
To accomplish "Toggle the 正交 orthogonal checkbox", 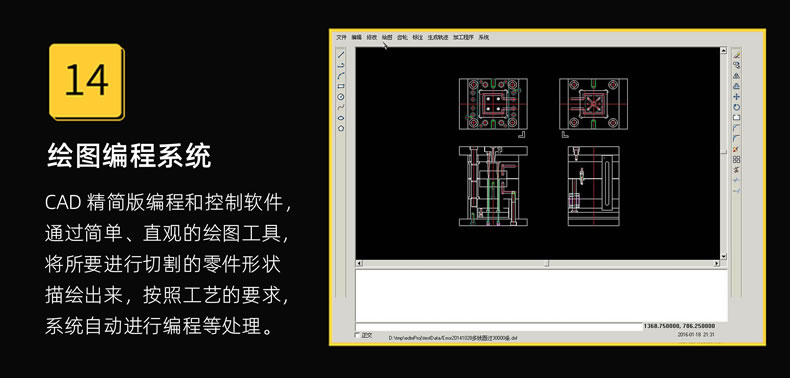I will pos(358,335).
